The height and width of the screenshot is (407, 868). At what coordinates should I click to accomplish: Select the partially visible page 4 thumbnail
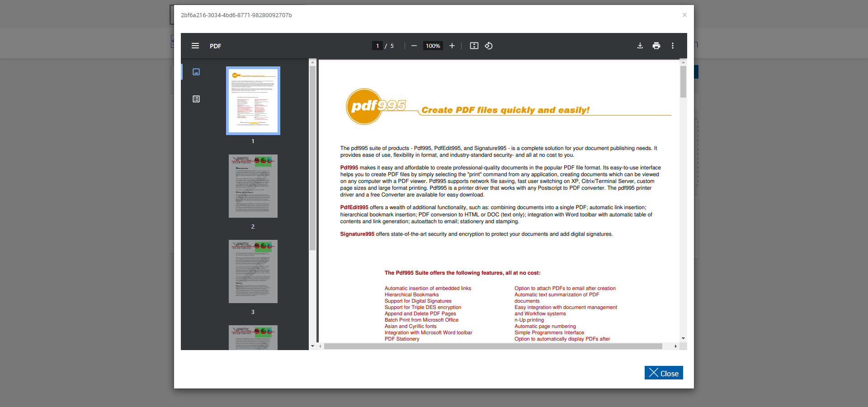[253, 337]
